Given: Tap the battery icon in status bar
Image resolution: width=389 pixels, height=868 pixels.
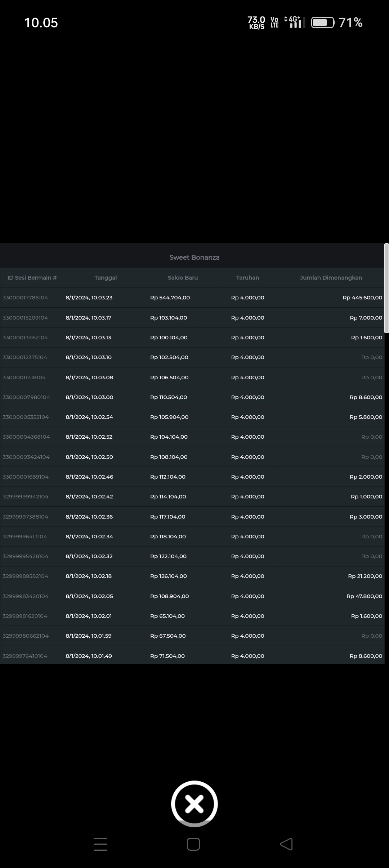Looking at the screenshot, I should tap(322, 23).
